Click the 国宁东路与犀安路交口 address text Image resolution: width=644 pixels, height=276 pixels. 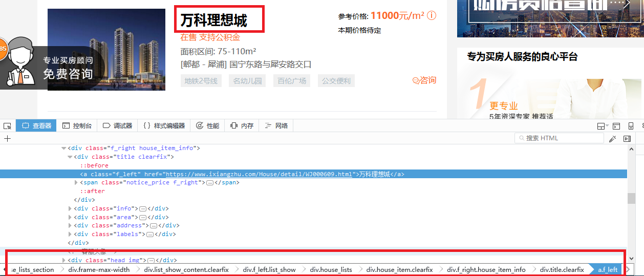[270, 65]
